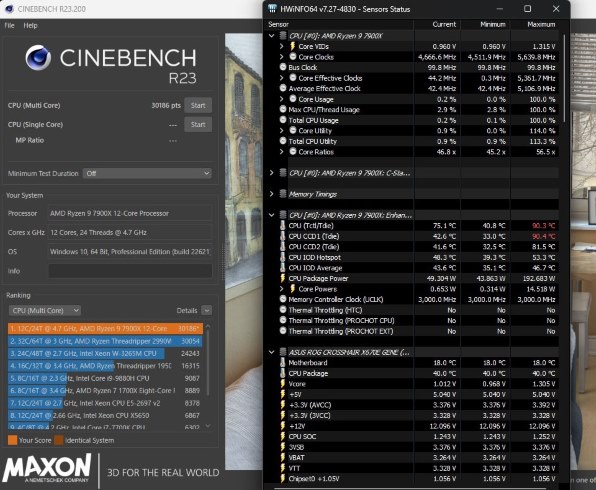Viewport: 596px width, 490px height.
Task: Click the lightning icon beside CPU SOC
Action: click(283, 436)
